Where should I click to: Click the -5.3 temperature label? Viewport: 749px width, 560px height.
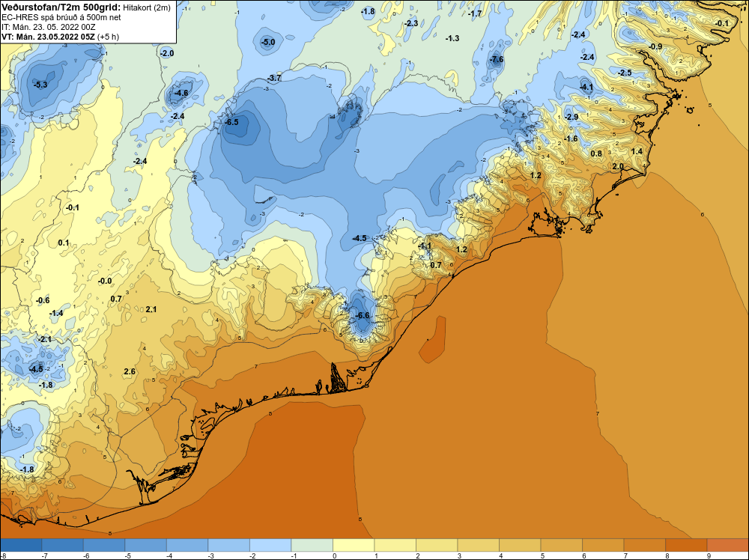(40, 85)
